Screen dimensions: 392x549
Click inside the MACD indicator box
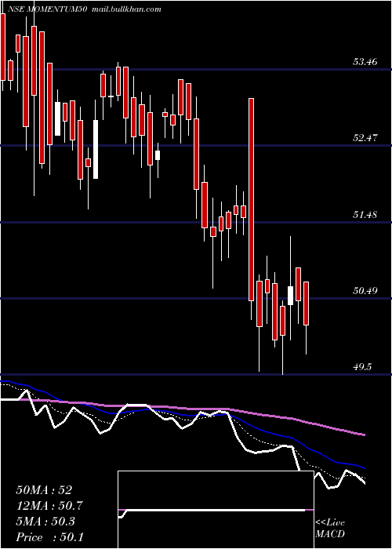coord(216,510)
